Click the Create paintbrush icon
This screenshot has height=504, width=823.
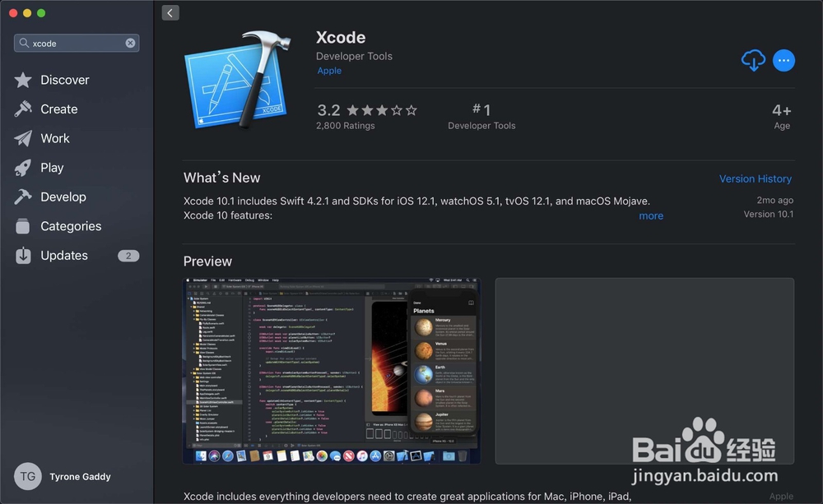pos(23,109)
